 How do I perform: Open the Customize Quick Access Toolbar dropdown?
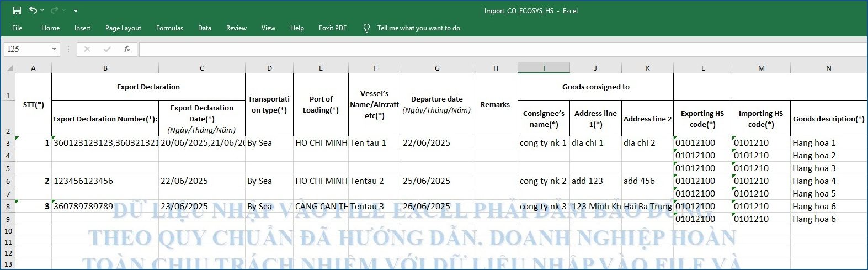[x=76, y=10]
